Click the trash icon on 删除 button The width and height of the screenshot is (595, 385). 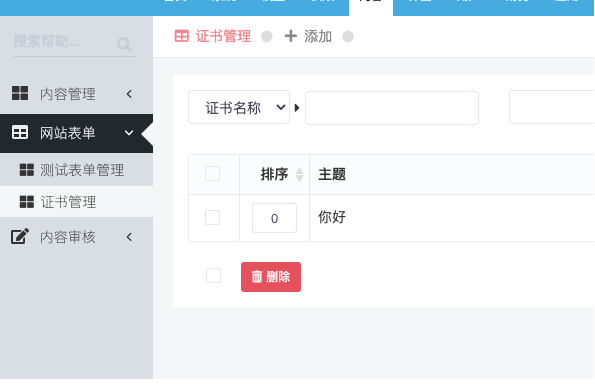[x=257, y=277]
